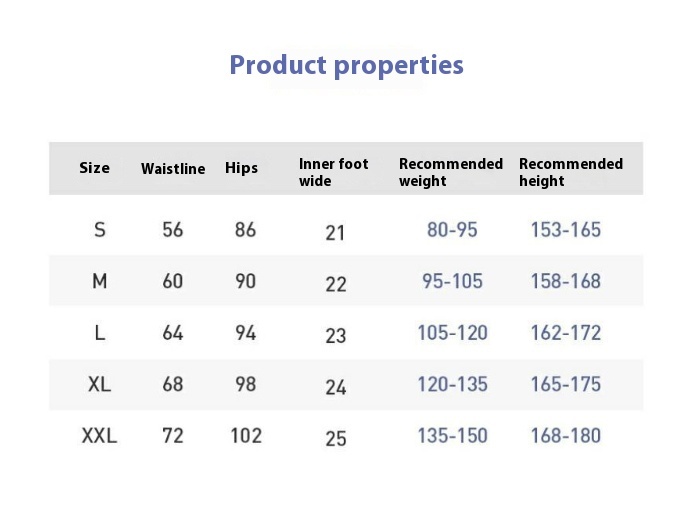Screen dimensions: 689x507
Task: Click the Waistline column header
Action: (173, 169)
